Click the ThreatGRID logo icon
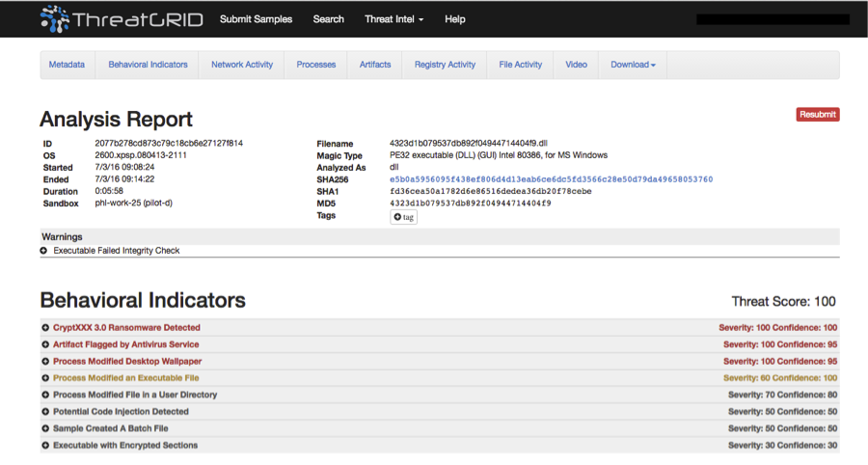 click(x=55, y=18)
